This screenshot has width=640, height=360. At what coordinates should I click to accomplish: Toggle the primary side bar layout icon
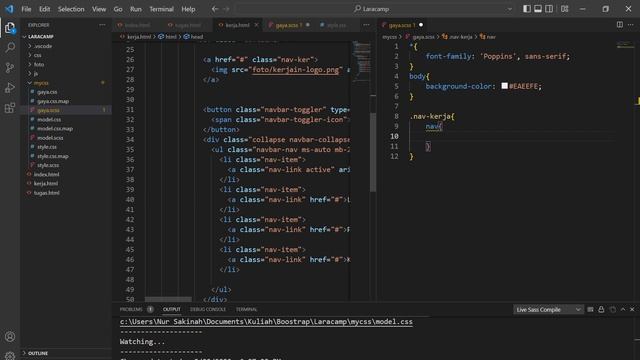click(527, 9)
